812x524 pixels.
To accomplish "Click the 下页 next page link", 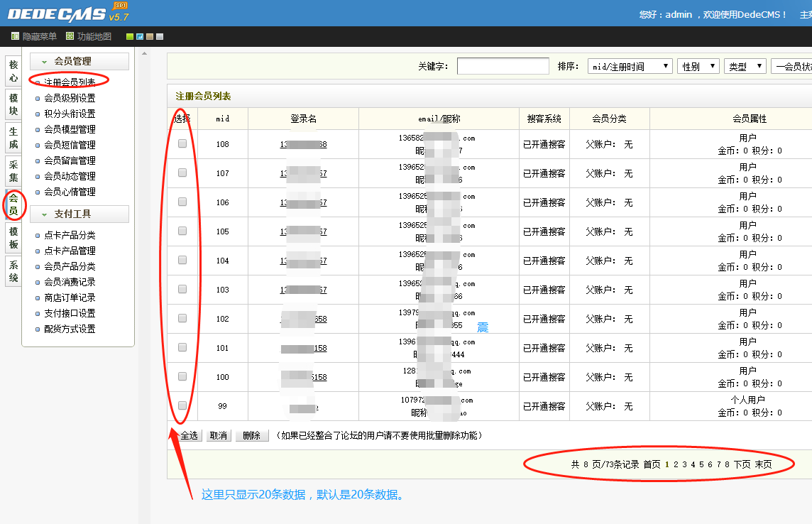I will (742, 464).
